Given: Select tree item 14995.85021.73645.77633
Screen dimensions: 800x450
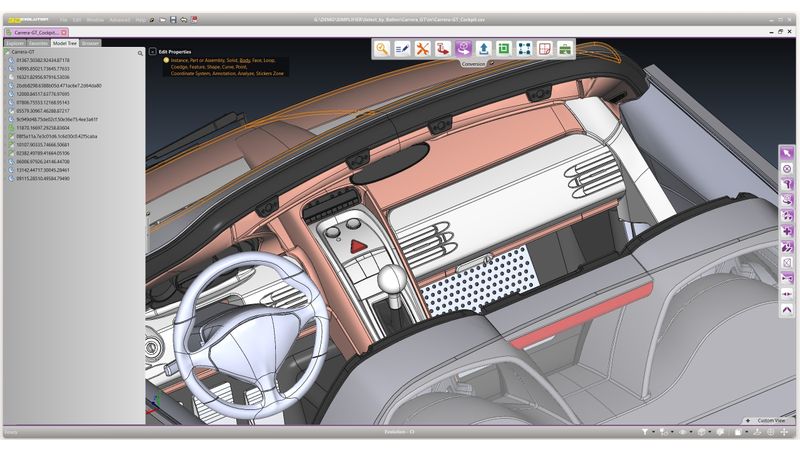Looking at the screenshot, I should pyautogui.click(x=43, y=69).
